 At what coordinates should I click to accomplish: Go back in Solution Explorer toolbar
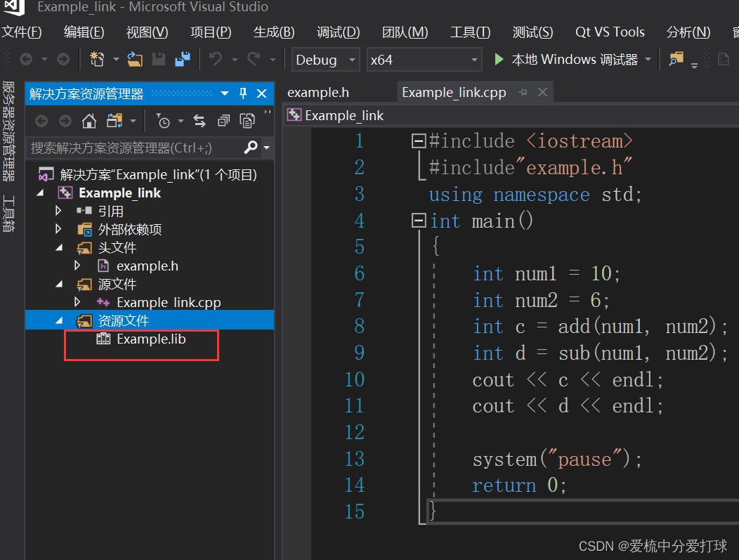pos(41,121)
